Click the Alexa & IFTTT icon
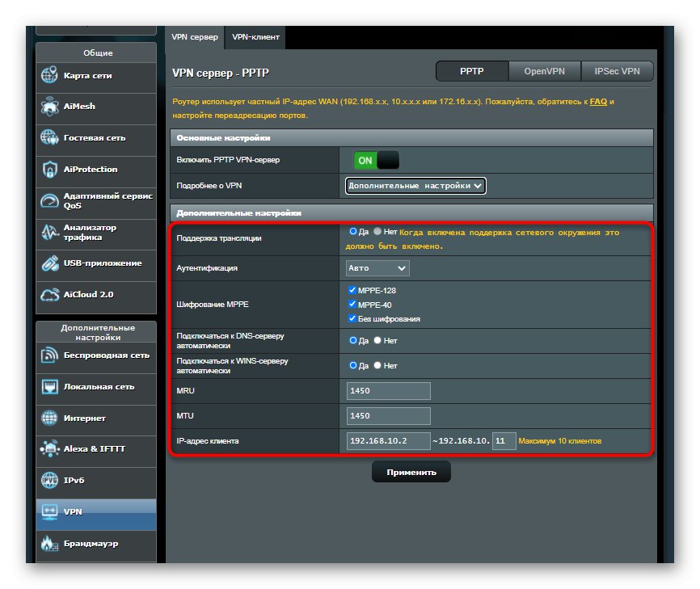 click(49, 448)
